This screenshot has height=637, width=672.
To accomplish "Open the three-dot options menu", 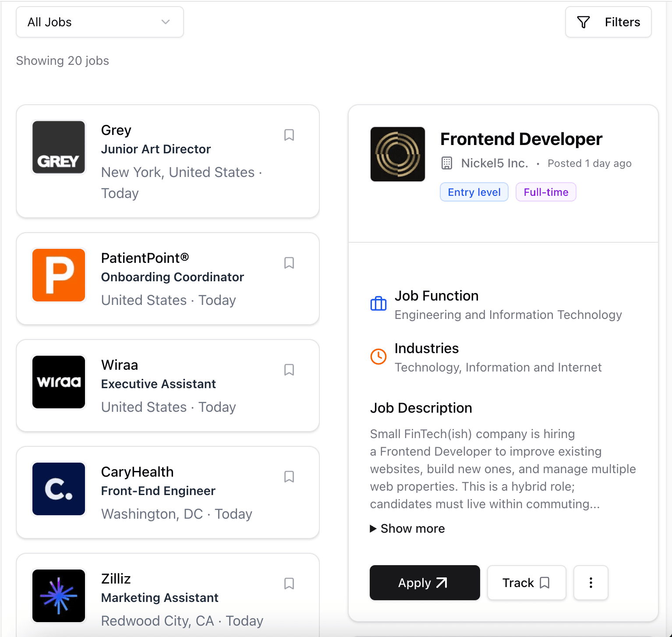I will (591, 583).
